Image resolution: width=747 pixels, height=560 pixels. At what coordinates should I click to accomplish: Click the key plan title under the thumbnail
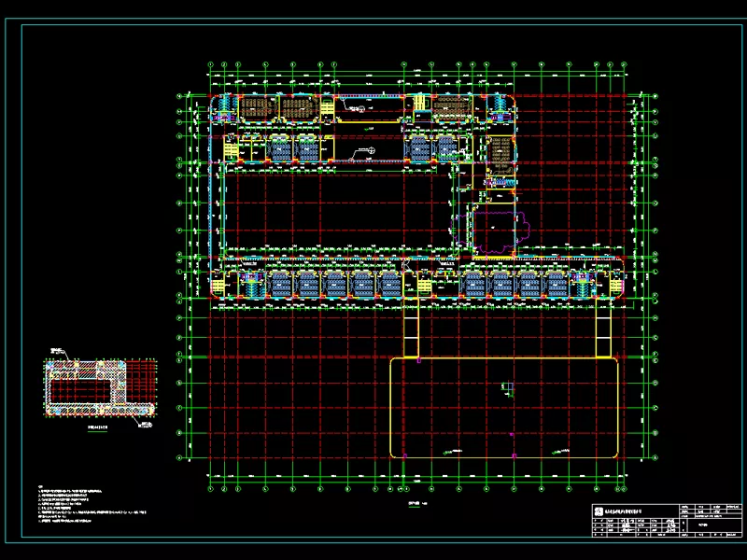coord(98,428)
